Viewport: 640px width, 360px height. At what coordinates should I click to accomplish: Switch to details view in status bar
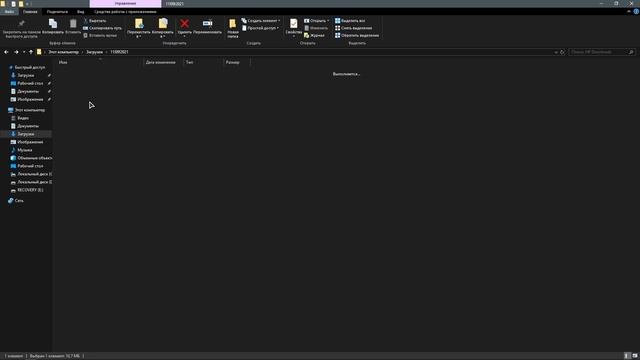click(627, 356)
